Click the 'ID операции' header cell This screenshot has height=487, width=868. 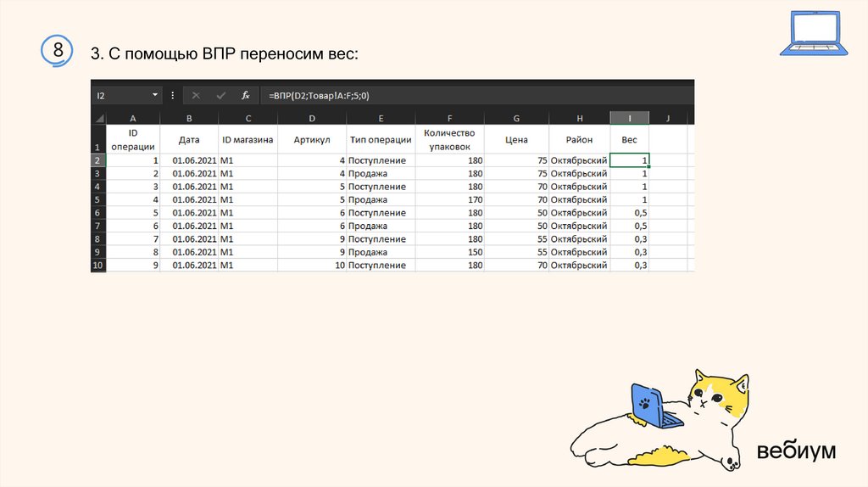point(133,139)
